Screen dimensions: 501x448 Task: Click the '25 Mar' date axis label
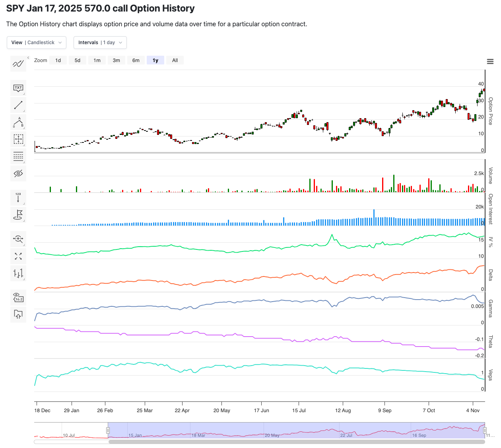145,411
